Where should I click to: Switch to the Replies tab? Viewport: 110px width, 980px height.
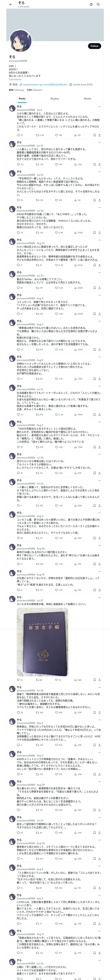55,98
